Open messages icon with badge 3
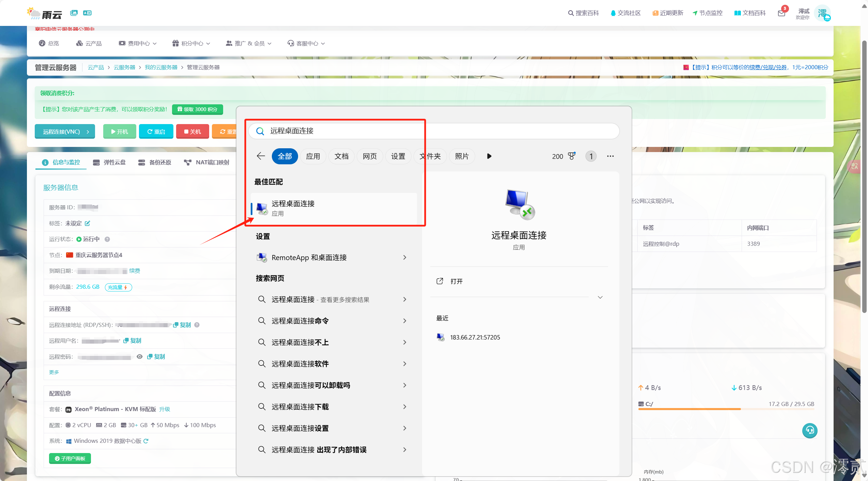 (781, 13)
